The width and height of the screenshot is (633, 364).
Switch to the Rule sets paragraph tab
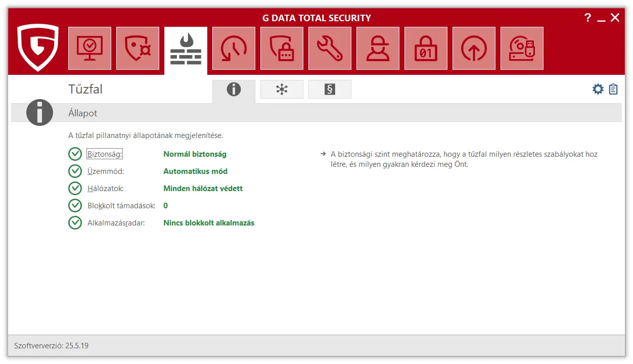(x=330, y=89)
